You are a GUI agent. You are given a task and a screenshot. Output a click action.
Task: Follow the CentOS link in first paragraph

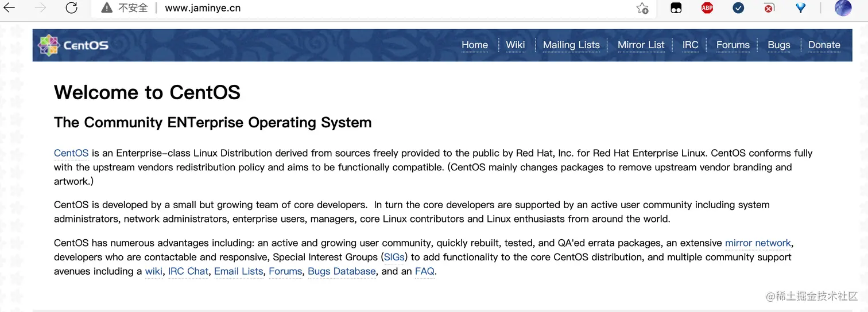click(x=71, y=153)
